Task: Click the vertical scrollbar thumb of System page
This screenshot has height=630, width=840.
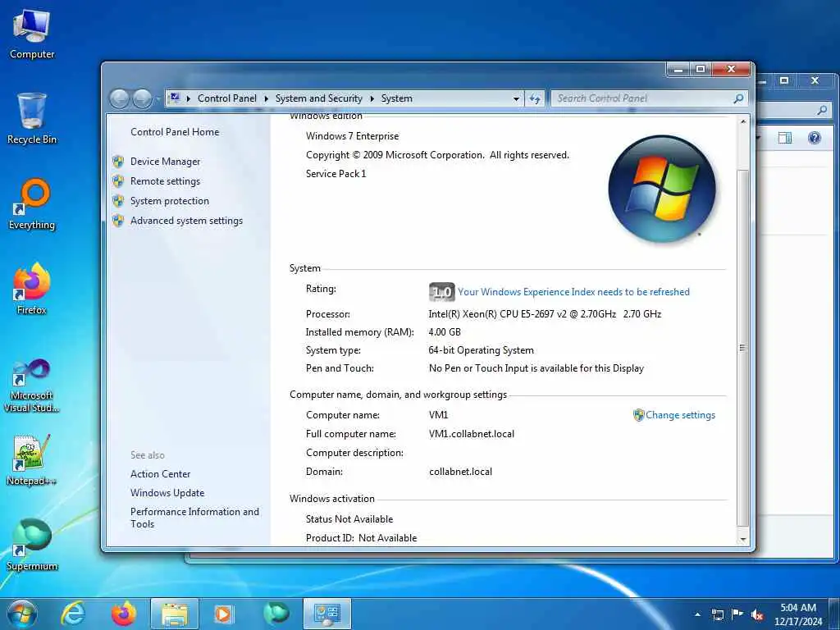Action: click(742, 348)
